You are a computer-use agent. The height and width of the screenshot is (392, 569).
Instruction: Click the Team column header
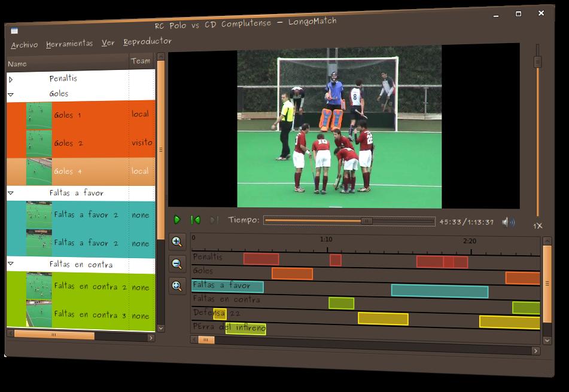(141, 61)
